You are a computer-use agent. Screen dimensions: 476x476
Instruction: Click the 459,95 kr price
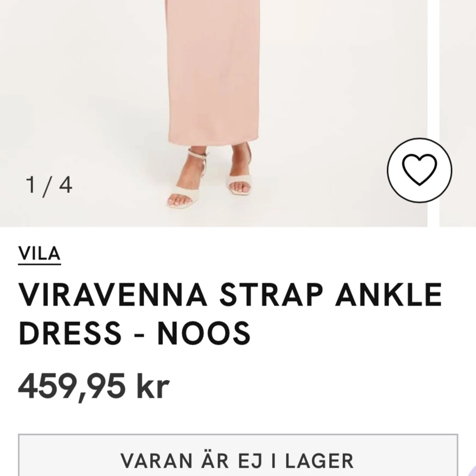click(94, 387)
